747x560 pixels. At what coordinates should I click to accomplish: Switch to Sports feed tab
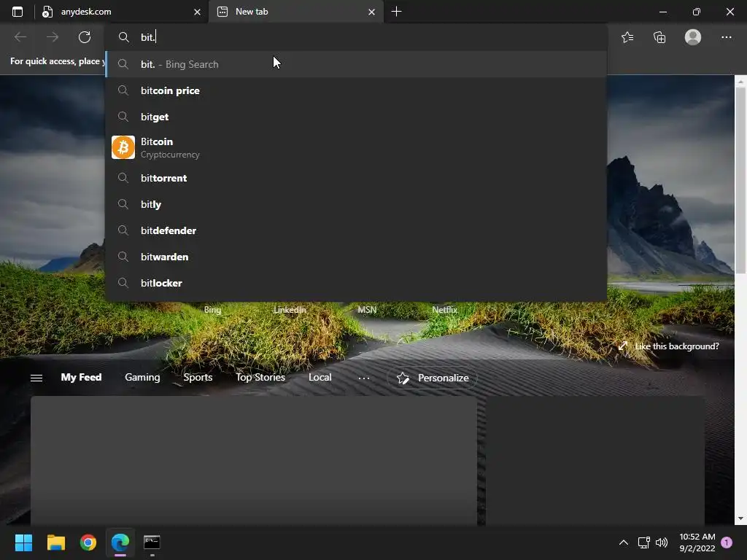coord(198,377)
